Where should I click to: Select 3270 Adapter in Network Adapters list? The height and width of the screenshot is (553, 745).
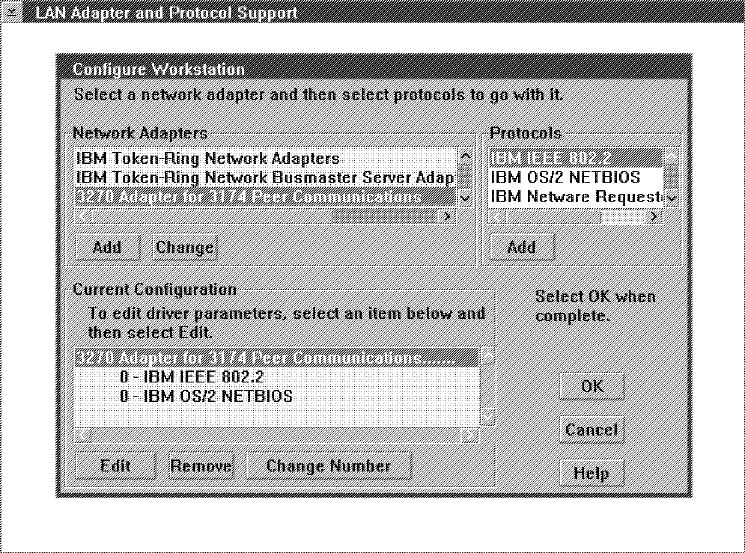[265, 197]
